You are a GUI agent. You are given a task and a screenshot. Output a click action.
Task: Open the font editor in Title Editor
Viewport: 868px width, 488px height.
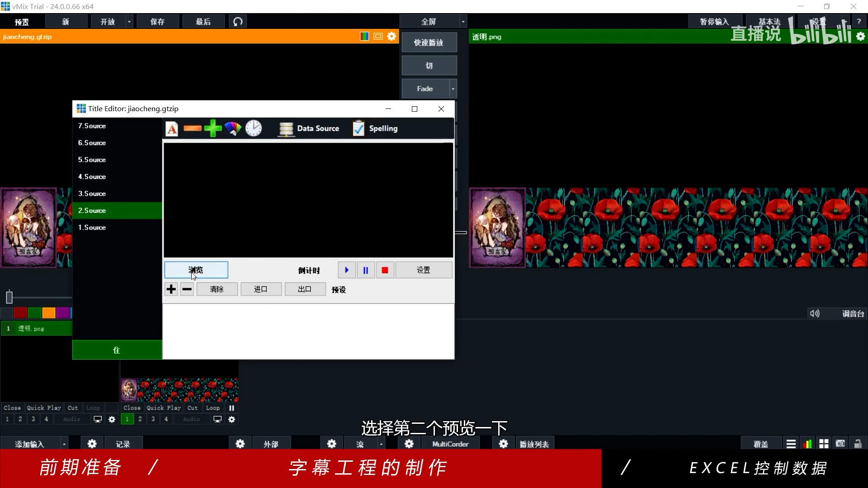[172, 128]
